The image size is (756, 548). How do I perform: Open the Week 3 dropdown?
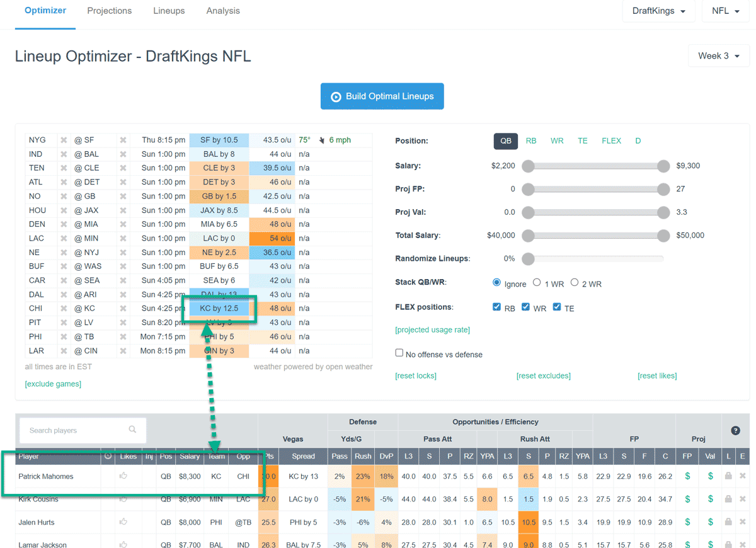point(719,55)
